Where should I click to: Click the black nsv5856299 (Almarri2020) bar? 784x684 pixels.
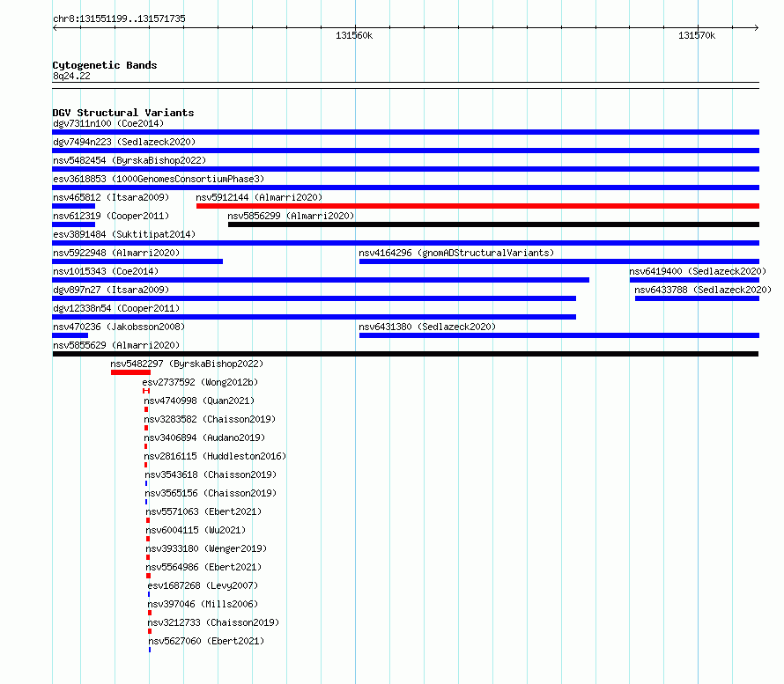tap(493, 224)
